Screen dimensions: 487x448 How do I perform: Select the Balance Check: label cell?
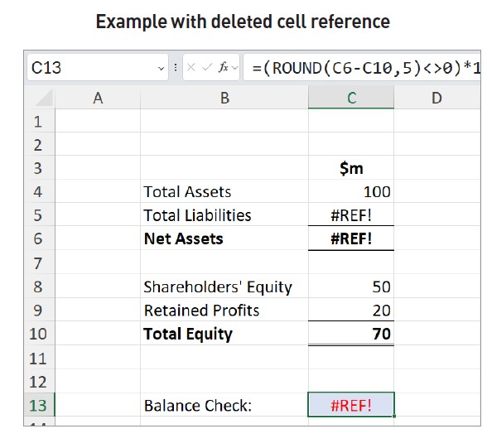tap(224, 405)
